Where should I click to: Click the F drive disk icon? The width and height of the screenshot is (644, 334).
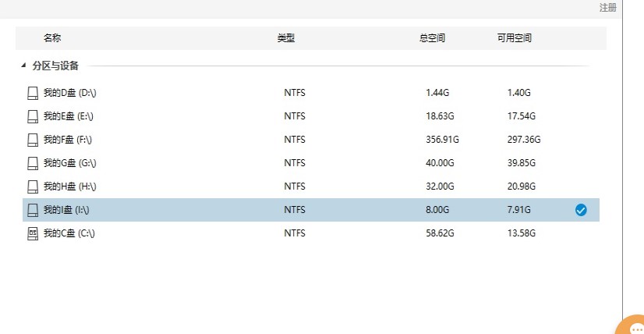click(33, 140)
